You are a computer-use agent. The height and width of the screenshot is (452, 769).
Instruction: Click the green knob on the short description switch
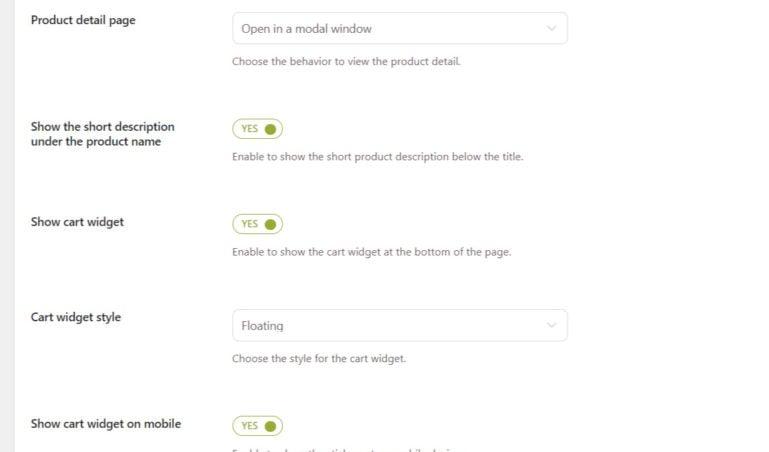[x=270, y=129]
